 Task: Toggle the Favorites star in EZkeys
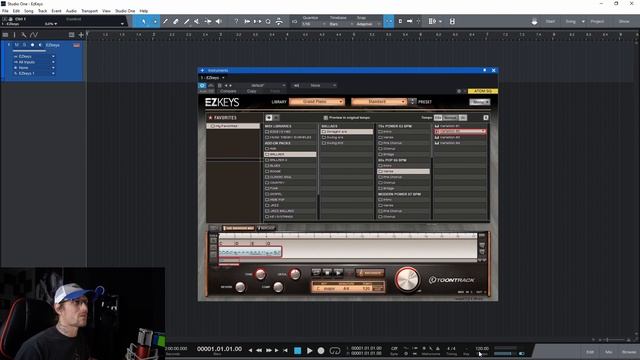[x=211, y=118]
